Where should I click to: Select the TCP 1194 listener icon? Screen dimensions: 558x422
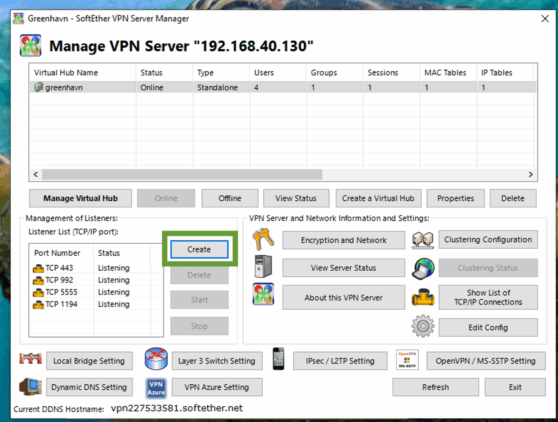[x=38, y=305]
